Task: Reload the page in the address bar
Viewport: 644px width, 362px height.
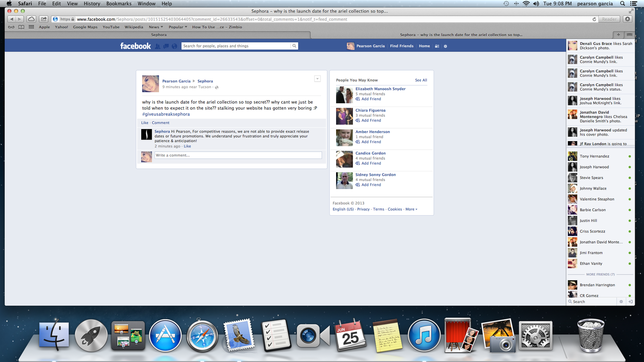Action: 594,19
